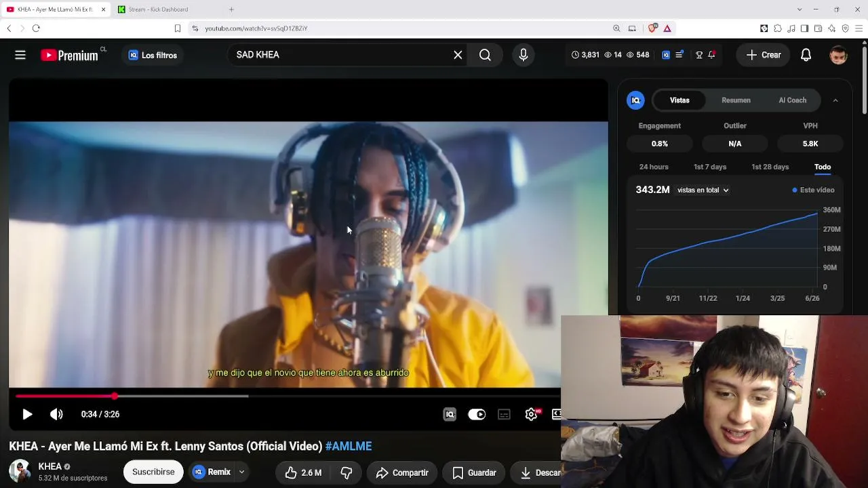Open the KHEA channel name link

(50, 466)
